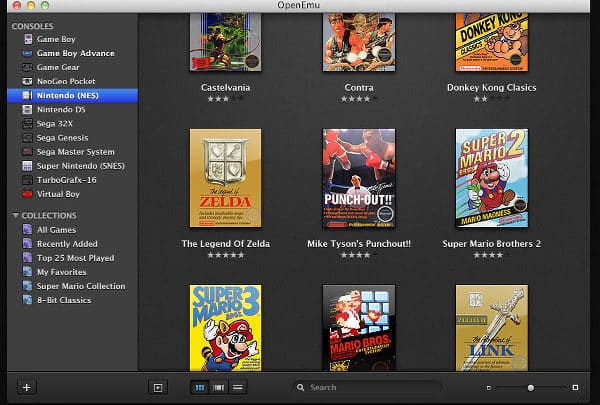
Task: Click the green zoom window button
Action: point(45,5)
